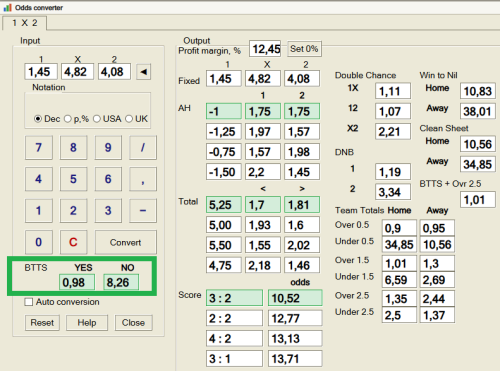Screen dimensions: 500x371
Task: Click the BTTS YES field 0,98
Action: [77, 282]
